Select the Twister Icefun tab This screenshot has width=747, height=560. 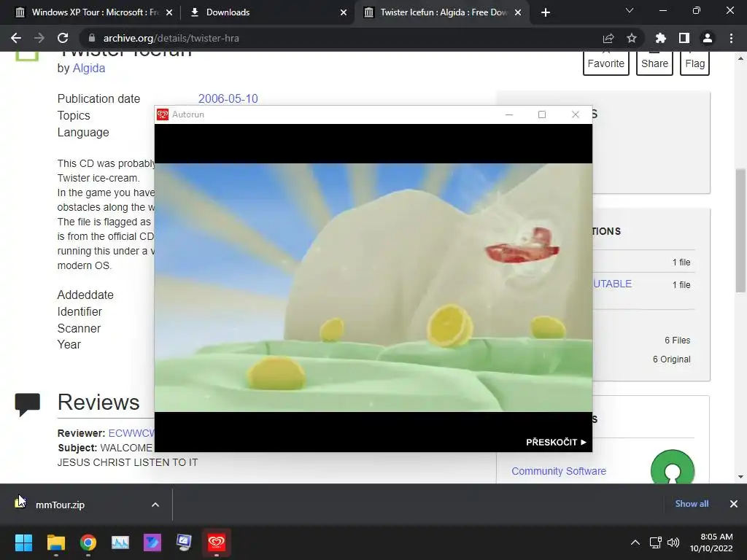[443, 12]
